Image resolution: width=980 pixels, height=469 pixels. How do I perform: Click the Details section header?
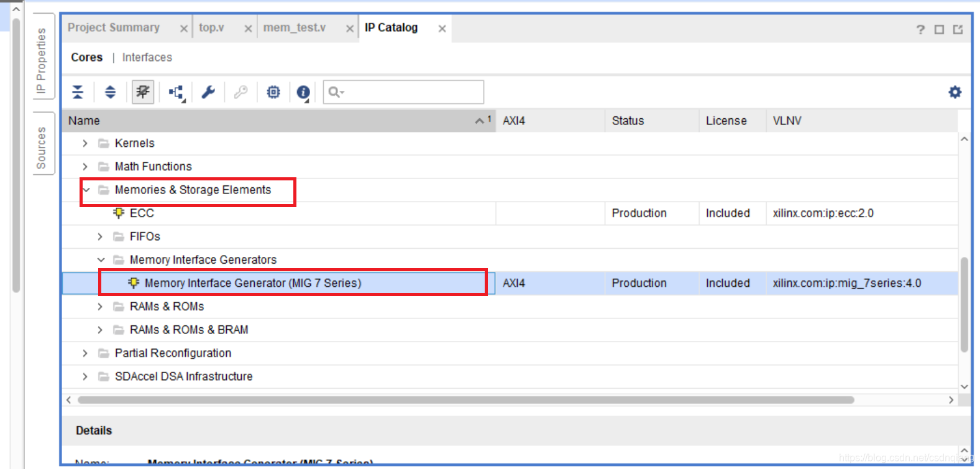[x=94, y=430]
